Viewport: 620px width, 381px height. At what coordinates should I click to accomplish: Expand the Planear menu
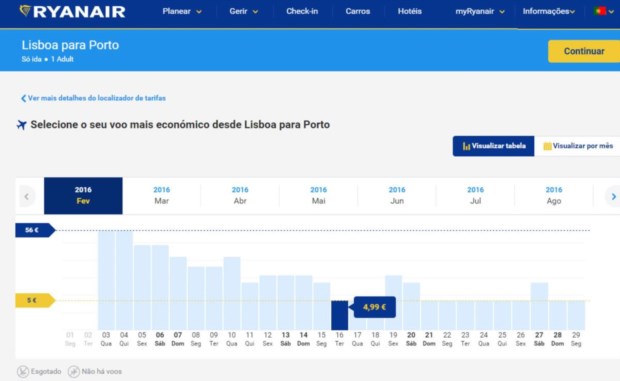(182, 11)
